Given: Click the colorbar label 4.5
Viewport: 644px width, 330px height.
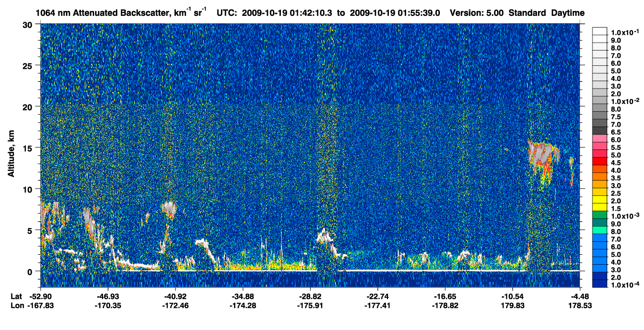Looking at the screenshot, I should pyautogui.click(x=616, y=163).
